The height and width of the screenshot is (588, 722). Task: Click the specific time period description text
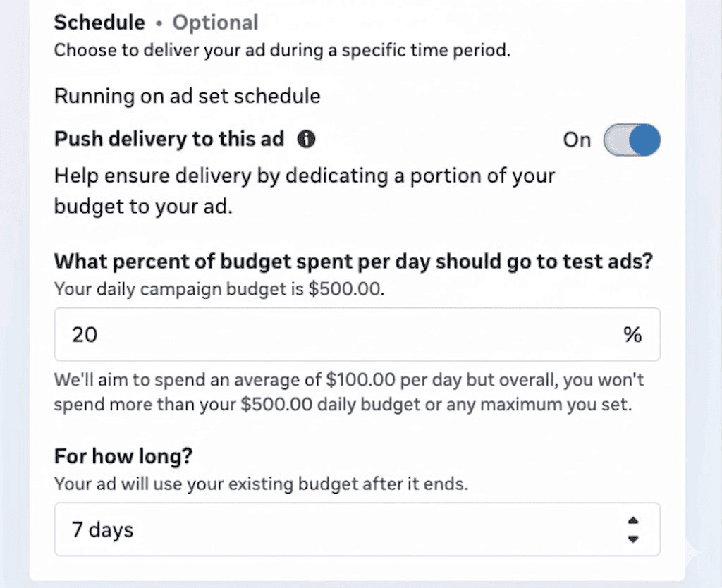(282, 51)
